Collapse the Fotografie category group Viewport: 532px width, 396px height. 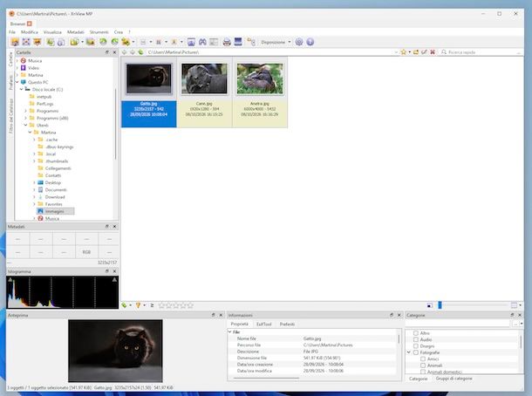tap(409, 352)
